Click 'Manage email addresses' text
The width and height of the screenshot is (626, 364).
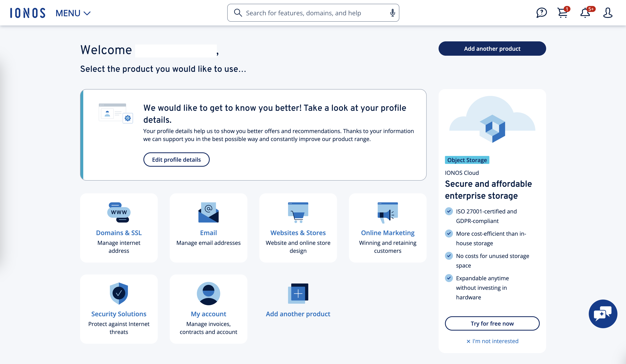pos(208,243)
